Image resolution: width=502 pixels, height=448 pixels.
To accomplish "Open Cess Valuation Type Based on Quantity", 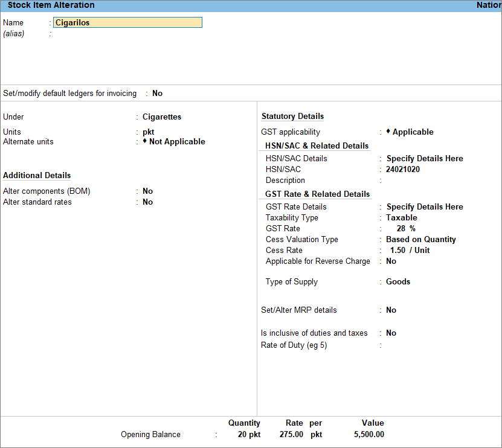I will pyautogui.click(x=420, y=239).
